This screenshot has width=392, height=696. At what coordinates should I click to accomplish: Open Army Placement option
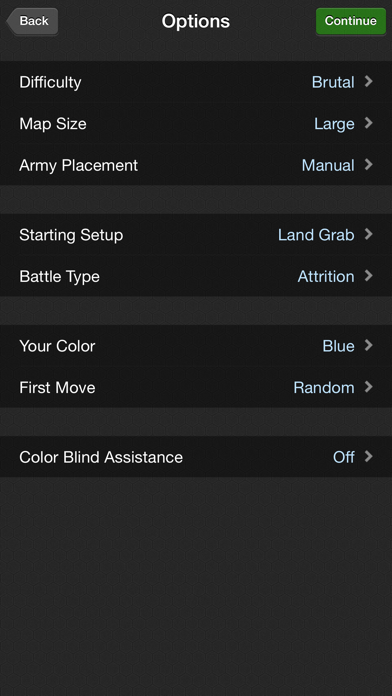196,165
